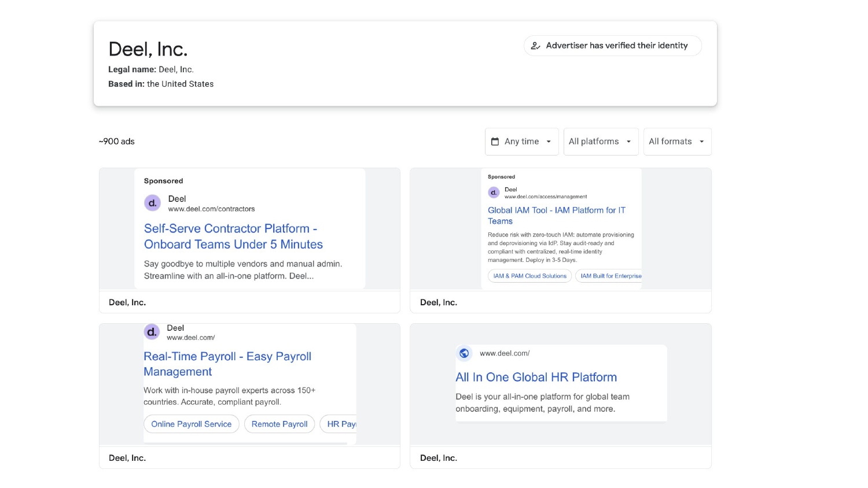Click Advertiser has verified their identity badge
The height and width of the screenshot is (488, 868).
click(x=613, y=46)
